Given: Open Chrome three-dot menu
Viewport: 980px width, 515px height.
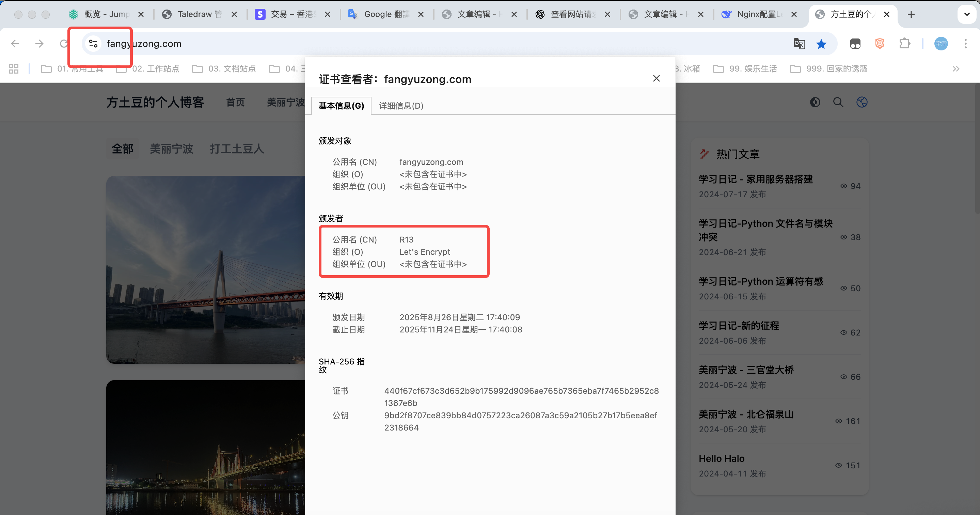Looking at the screenshot, I should pos(965,44).
